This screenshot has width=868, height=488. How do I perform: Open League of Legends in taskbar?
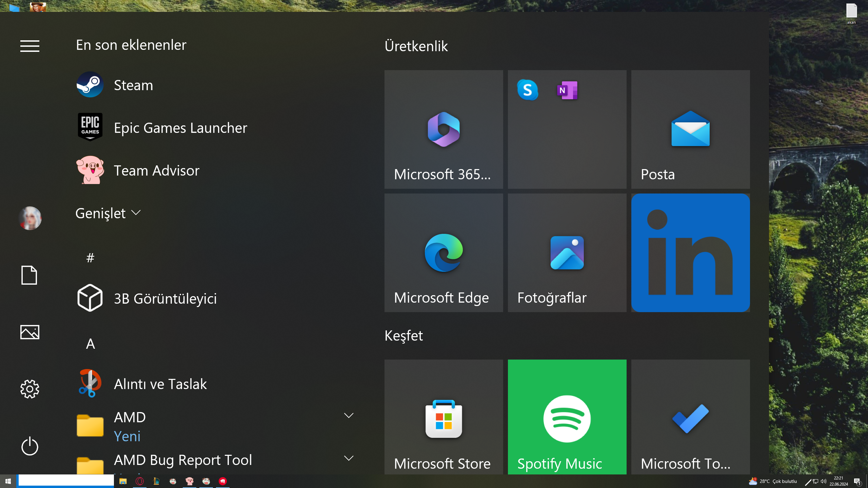[156, 481]
